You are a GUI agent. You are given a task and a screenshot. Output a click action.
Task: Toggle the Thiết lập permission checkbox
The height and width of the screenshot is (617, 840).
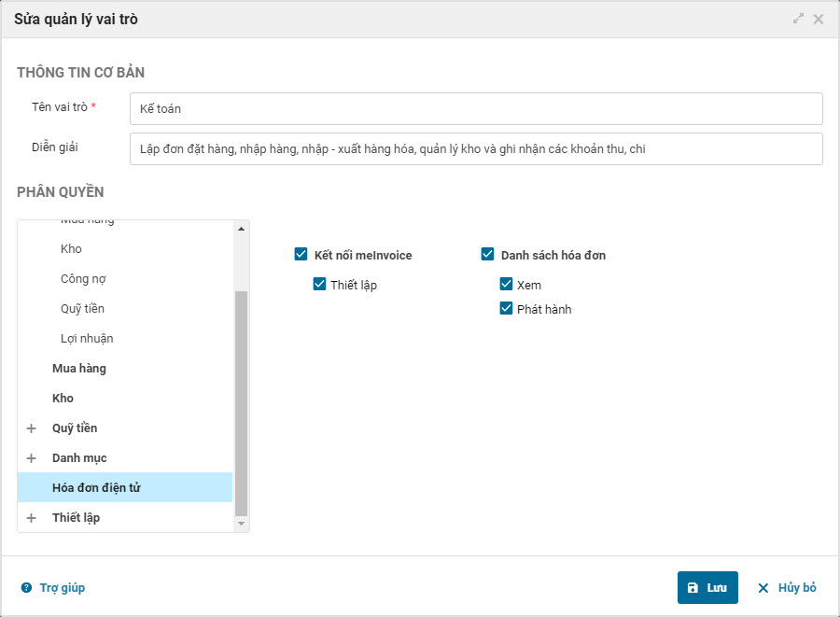[x=319, y=285]
